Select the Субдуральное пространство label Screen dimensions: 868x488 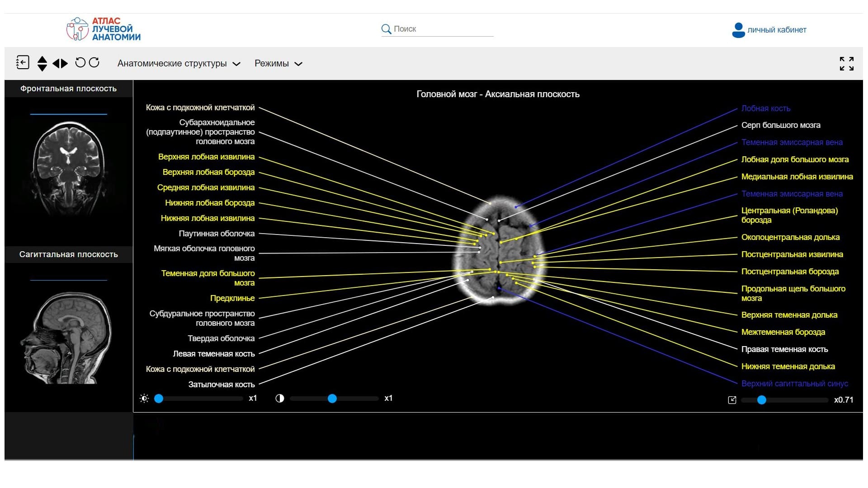click(x=202, y=318)
